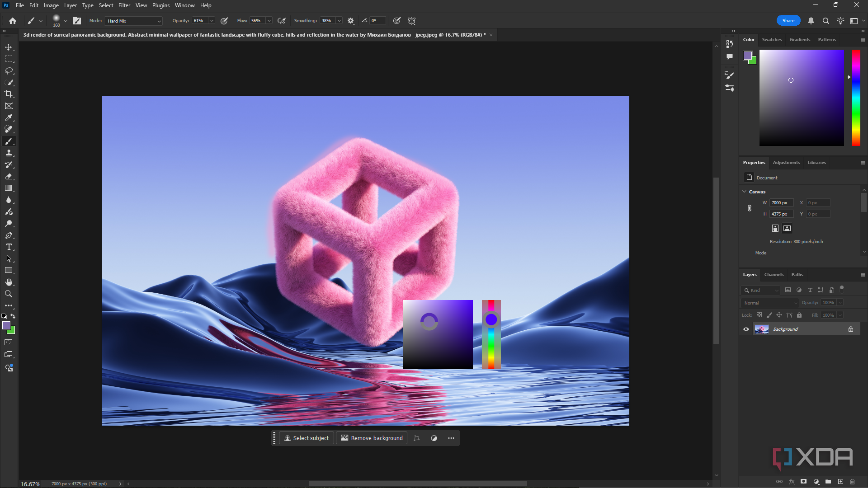Enable airbrush-style build-up effects
Viewport: 868px width, 488px height.
[x=281, y=21]
